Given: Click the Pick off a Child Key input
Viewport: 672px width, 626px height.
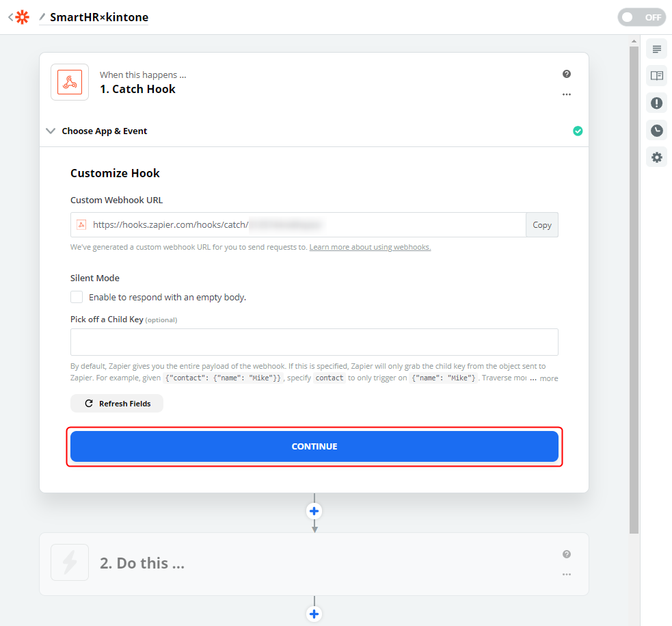Looking at the screenshot, I should [314, 342].
